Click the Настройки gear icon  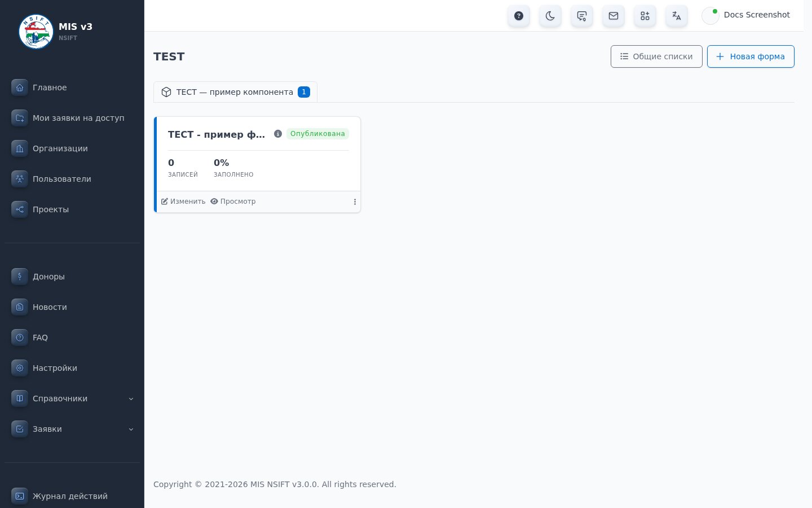point(20,368)
